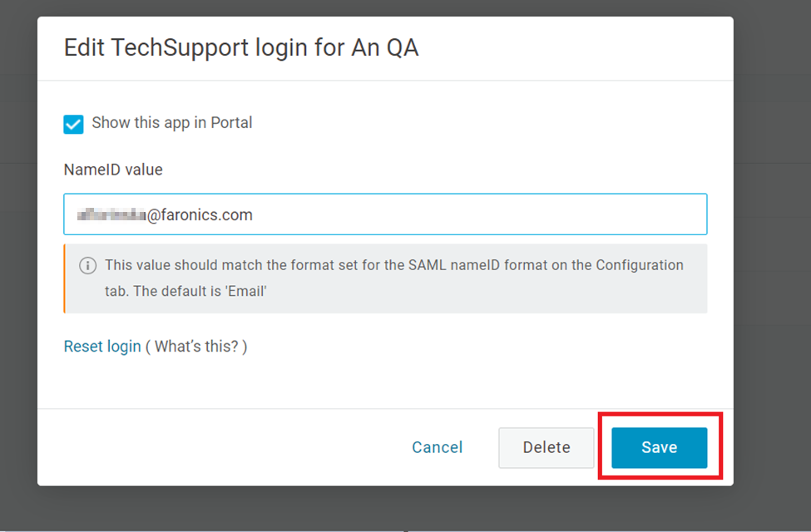Click the Reset login link

click(102, 347)
